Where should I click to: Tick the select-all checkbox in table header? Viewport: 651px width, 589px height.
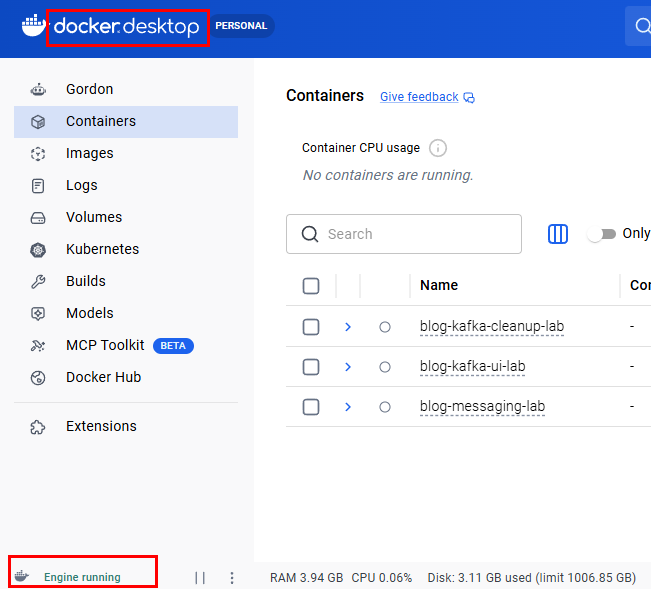click(311, 286)
